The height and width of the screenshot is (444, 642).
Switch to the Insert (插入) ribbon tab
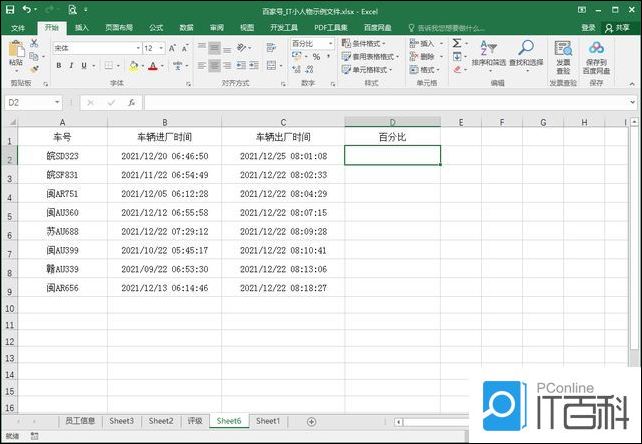(82, 27)
